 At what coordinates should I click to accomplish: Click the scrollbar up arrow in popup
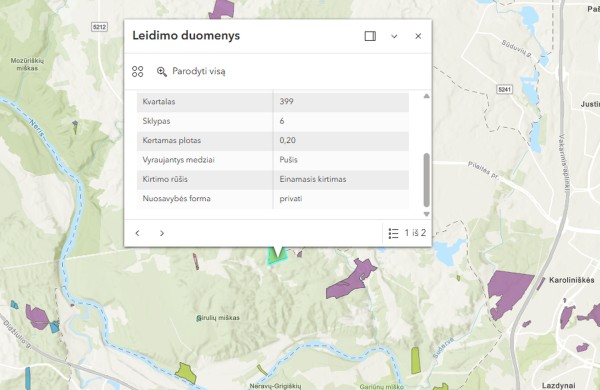(x=426, y=96)
